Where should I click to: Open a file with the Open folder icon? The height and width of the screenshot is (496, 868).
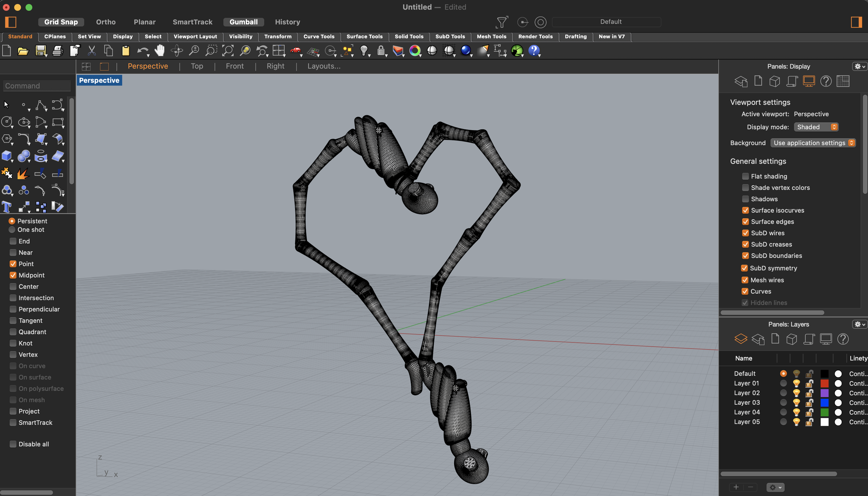[x=23, y=51]
